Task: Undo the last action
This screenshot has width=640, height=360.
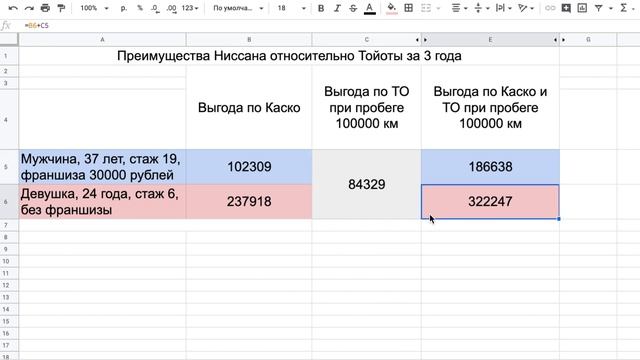Action: pos(13,8)
